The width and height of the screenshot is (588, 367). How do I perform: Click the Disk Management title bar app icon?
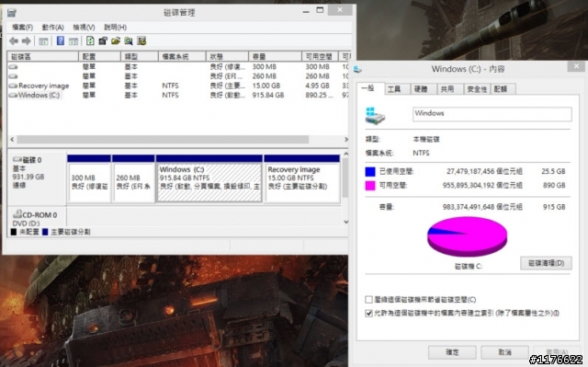(x=12, y=13)
